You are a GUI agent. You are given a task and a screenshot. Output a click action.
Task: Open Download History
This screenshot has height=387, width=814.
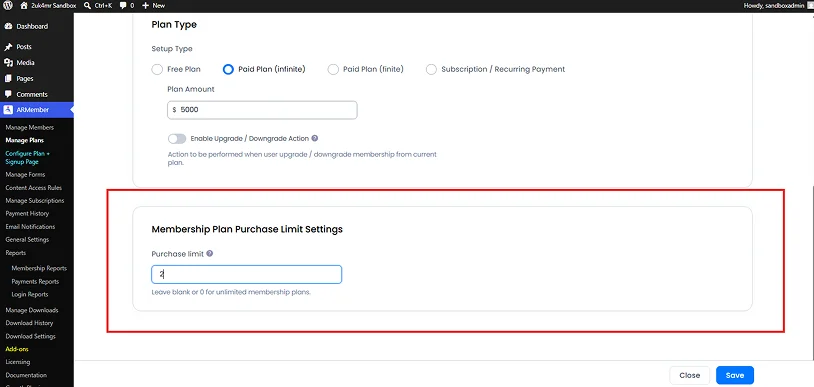[29, 323]
